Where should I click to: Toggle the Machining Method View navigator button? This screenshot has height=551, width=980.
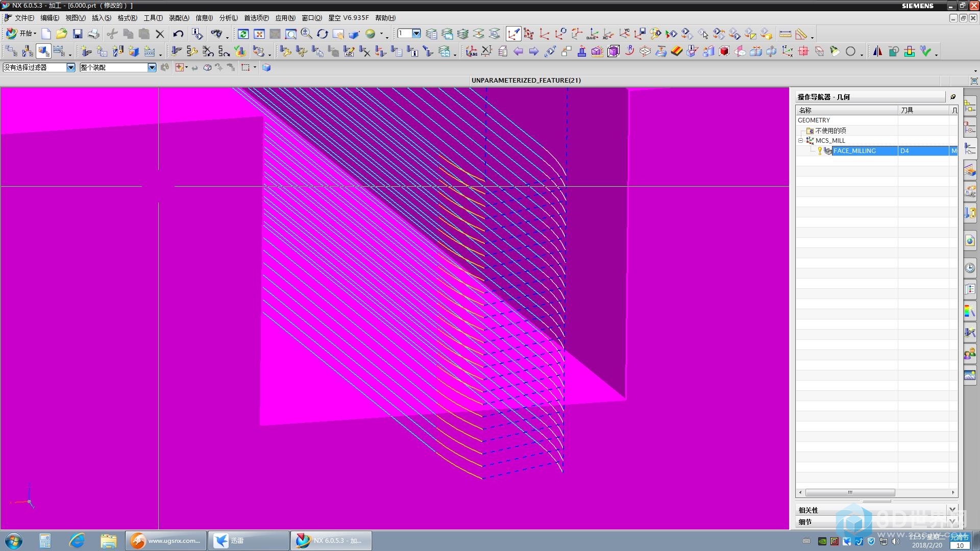click(x=59, y=51)
